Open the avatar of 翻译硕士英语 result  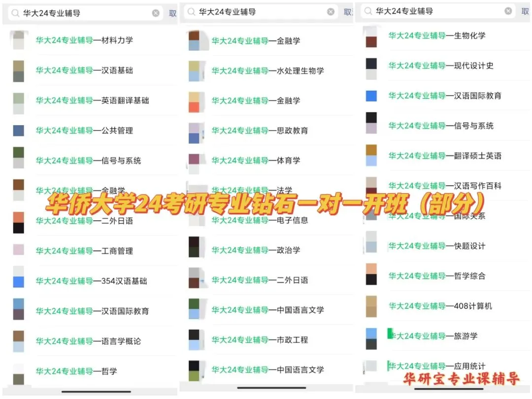[371, 155]
